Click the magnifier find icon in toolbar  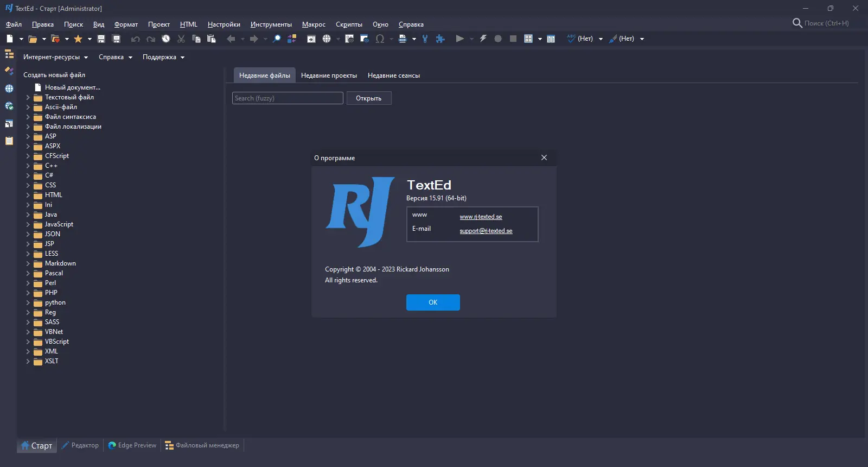pos(277,39)
